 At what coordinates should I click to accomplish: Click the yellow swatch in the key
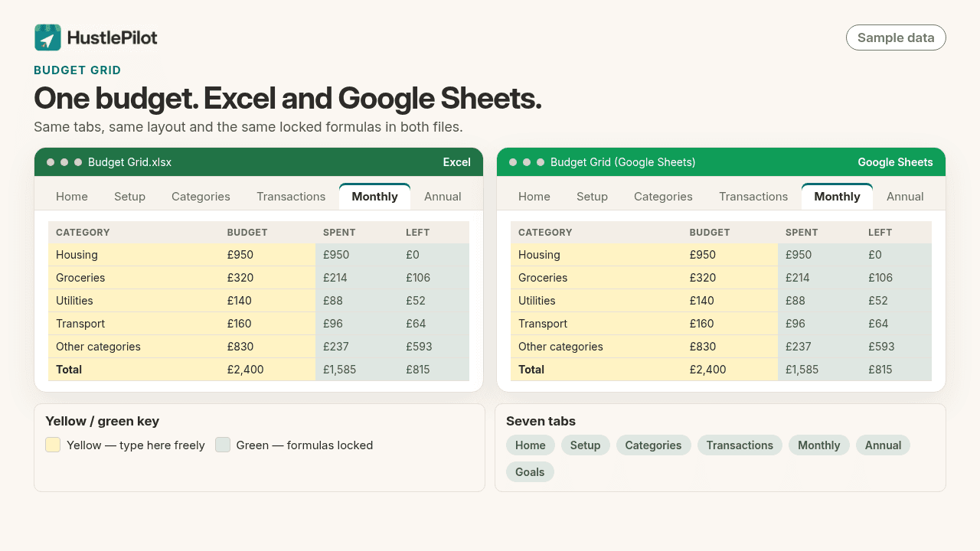(53, 445)
